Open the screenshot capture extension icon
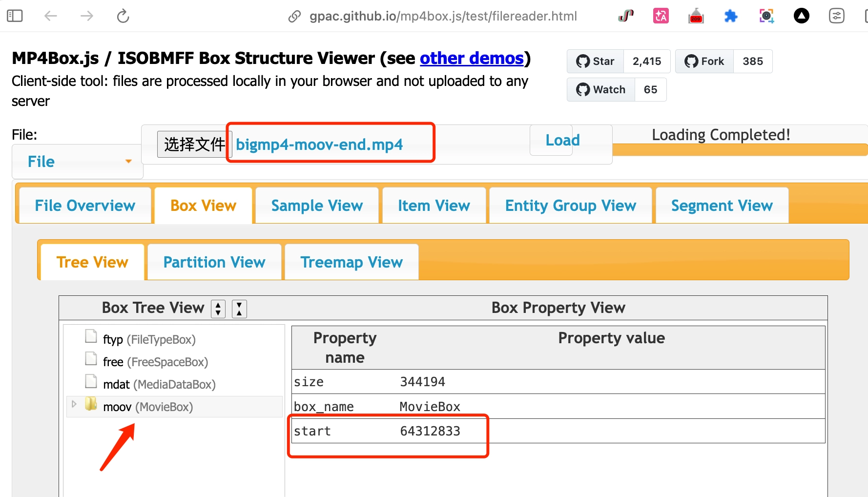Image resolution: width=868 pixels, height=497 pixels. click(x=766, y=16)
